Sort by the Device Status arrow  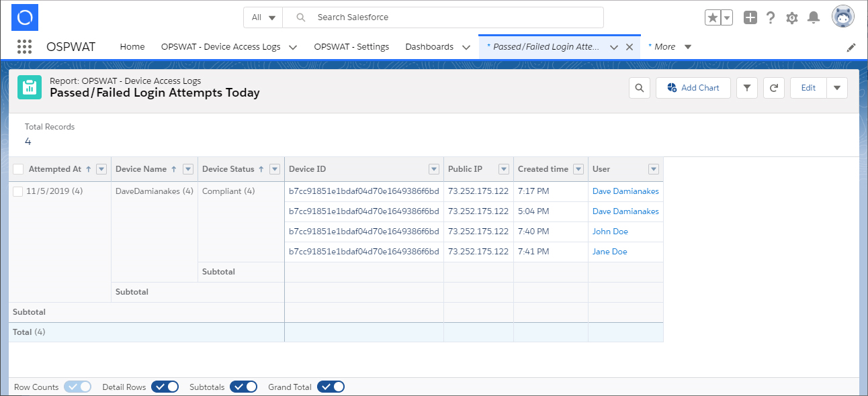pos(261,169)
